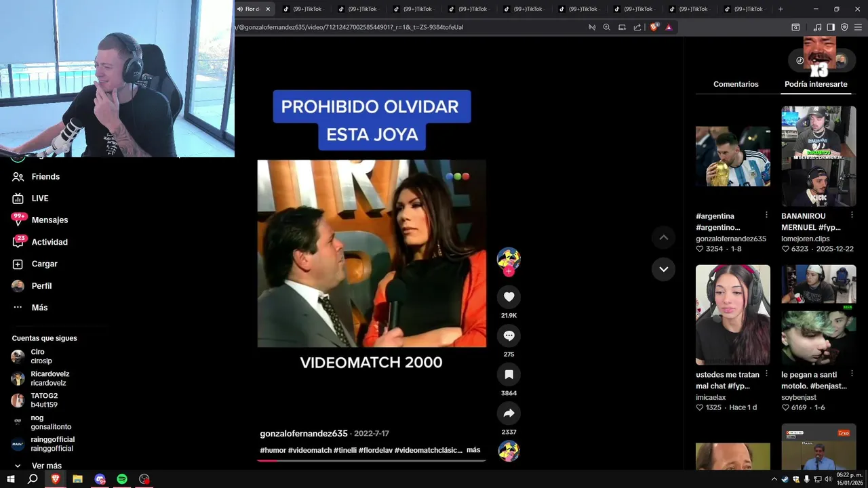Open the soybenjast author link
868x488 pixels.
(x=799, y=397)
